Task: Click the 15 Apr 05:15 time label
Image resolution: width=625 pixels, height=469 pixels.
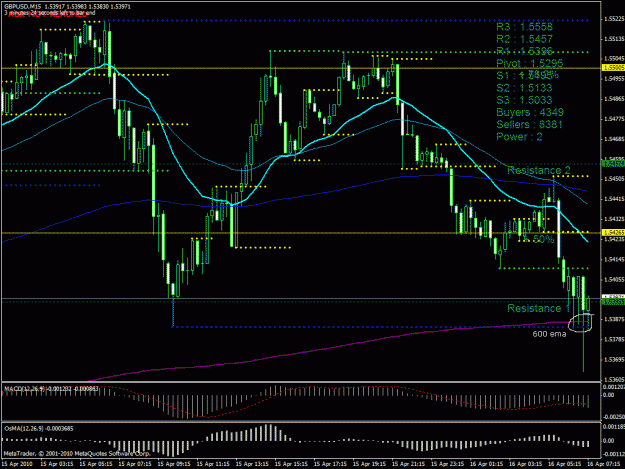Action: pos(96,464)
